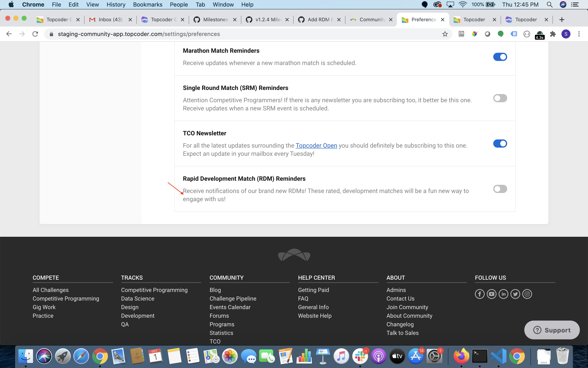Screen dimensions: 588x368
Task: Open System Preferences from the dock
Action: coord(434,356)
